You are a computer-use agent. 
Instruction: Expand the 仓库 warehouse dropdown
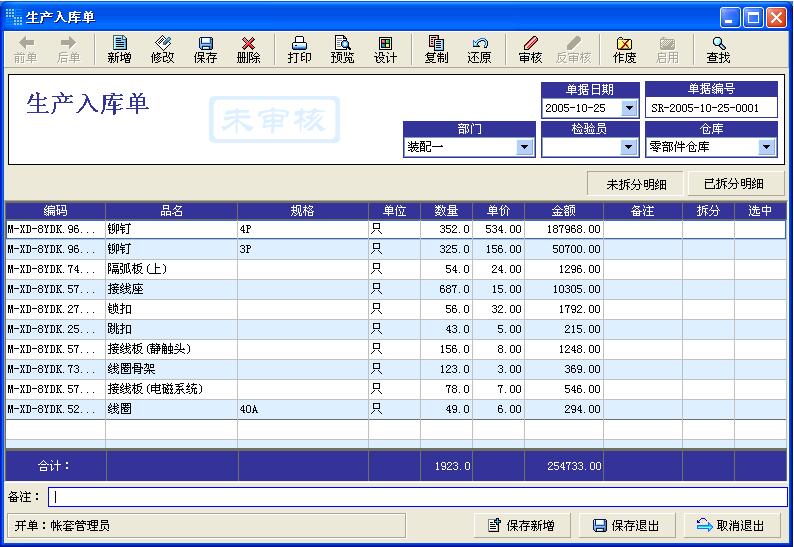pyautogui.click(x=766, y=147)
